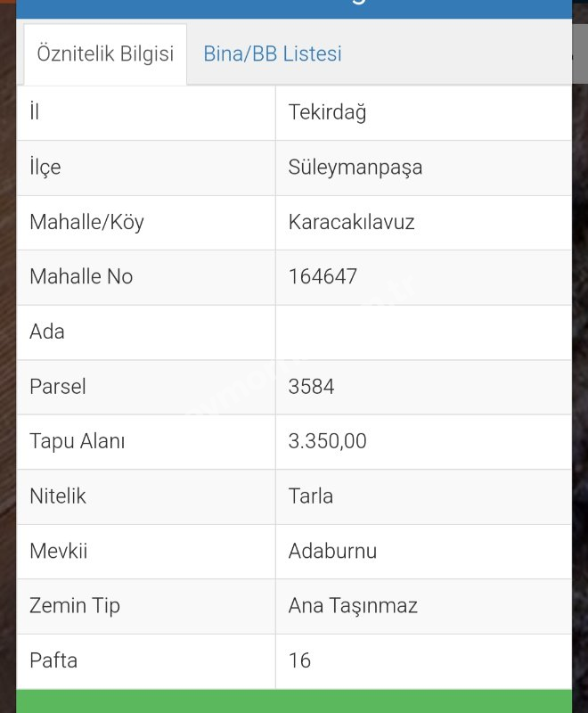Viewport: 588px width, 713px height.
Task: Click the Tekirdağ province value
Action: [327, 112]
